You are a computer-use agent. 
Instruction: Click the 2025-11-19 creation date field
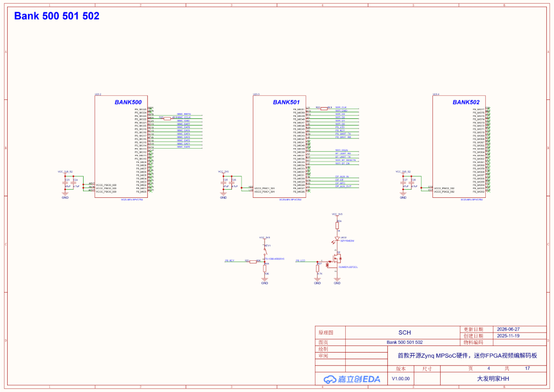[508, 336]
